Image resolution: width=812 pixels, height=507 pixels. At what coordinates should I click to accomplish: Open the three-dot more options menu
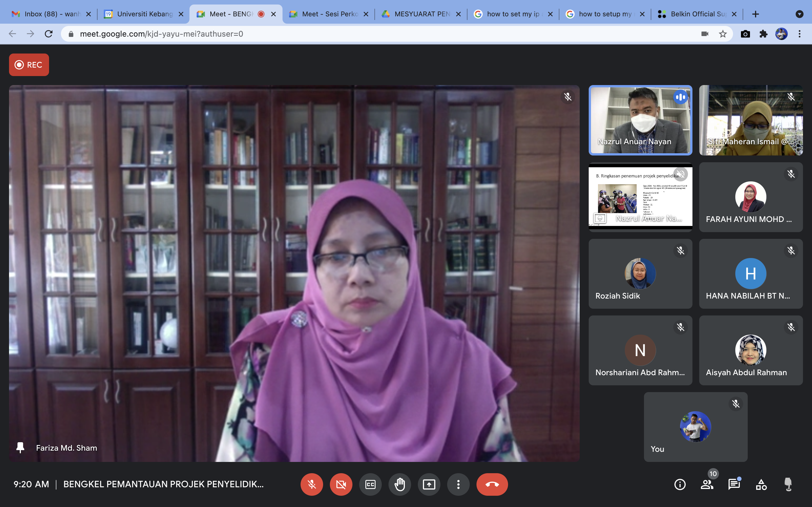[x=458, y=484]
